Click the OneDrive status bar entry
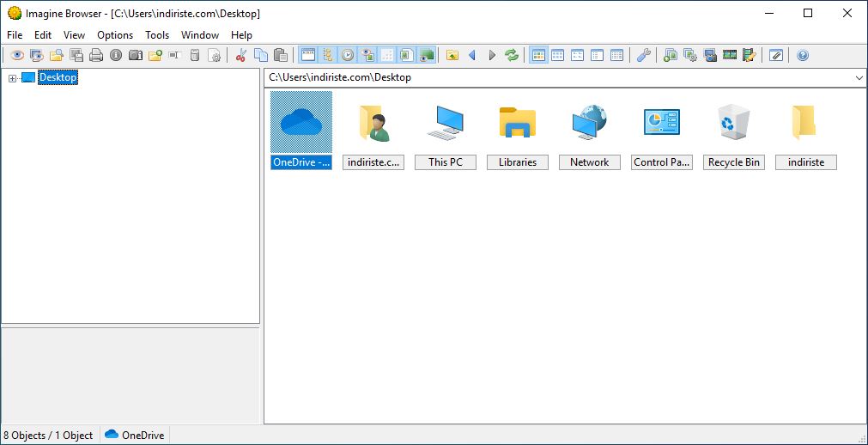 (x=135, y=436)
